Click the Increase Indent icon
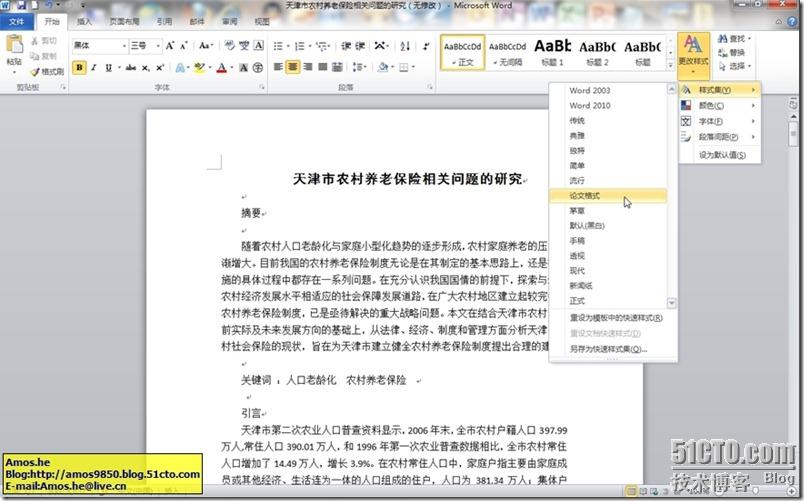804x501 pixels. (x=360, y=46)
